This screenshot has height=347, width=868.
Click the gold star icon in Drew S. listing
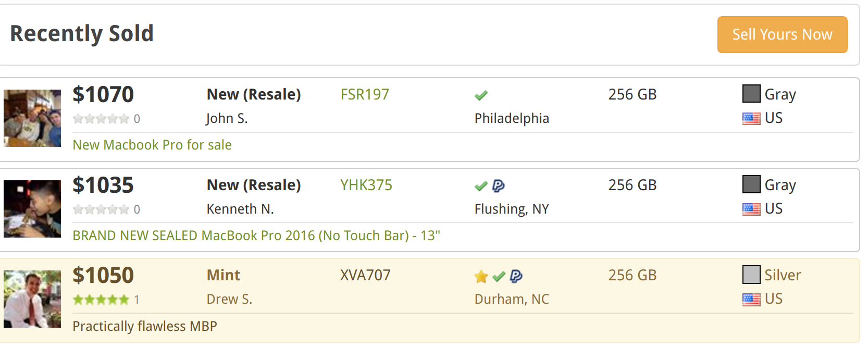point(481,276)
